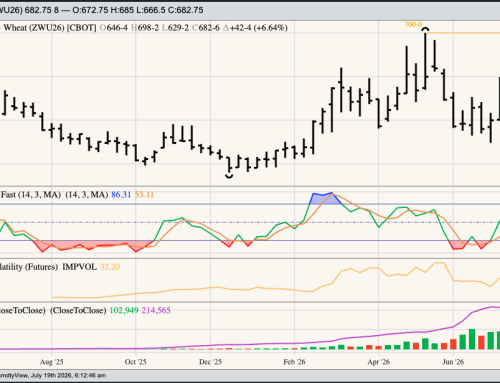The height and width of the screenshot is (383, 500).
Task: Click the change value +42-4 (+6.64%)
Action: point(255,28)
